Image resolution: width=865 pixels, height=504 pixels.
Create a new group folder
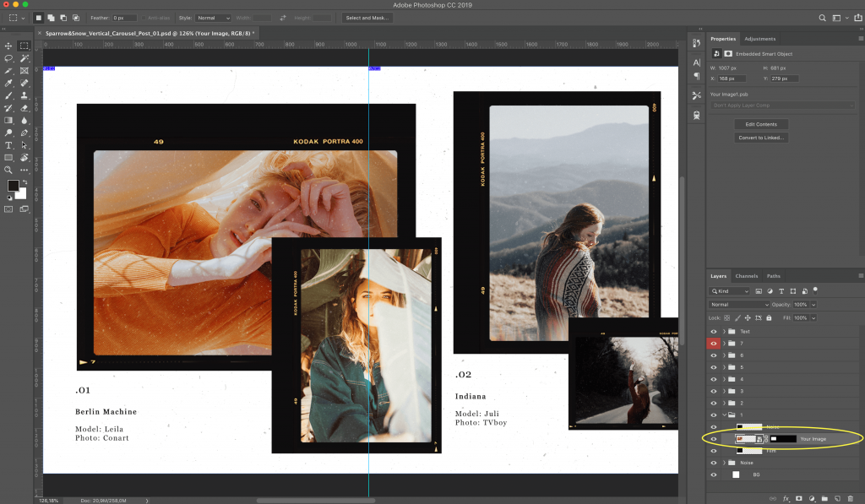click(x=824, y=498)
